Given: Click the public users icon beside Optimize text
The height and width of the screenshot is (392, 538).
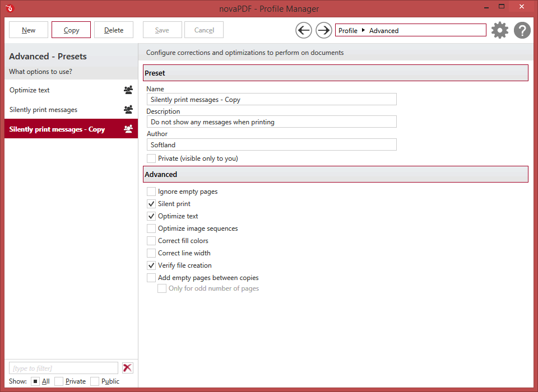Looking at the screenshot, I should (x=128, y=90).
